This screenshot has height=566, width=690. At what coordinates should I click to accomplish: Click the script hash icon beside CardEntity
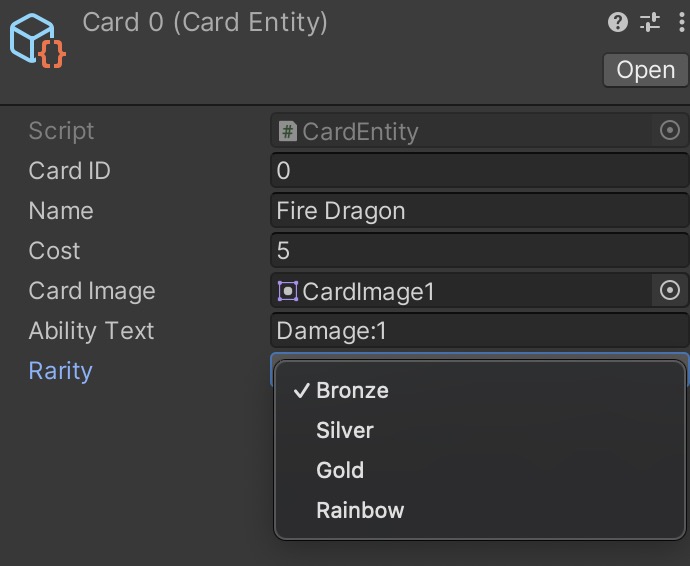pyautogui.click(x=288, y=131)
